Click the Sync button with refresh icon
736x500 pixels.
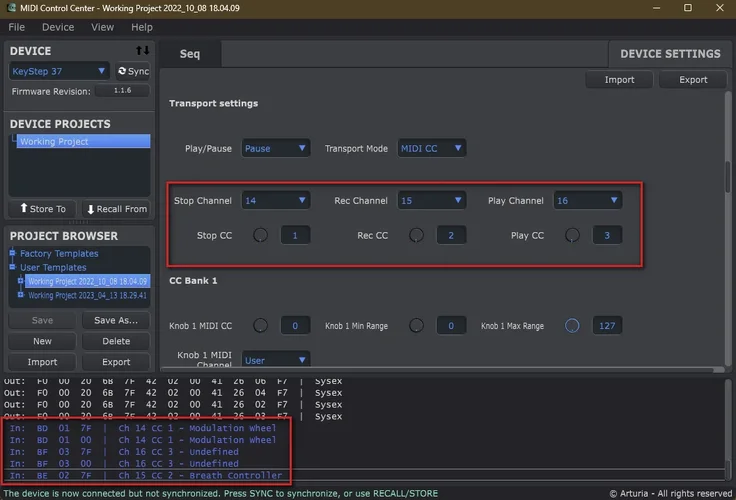click(133, 71)
